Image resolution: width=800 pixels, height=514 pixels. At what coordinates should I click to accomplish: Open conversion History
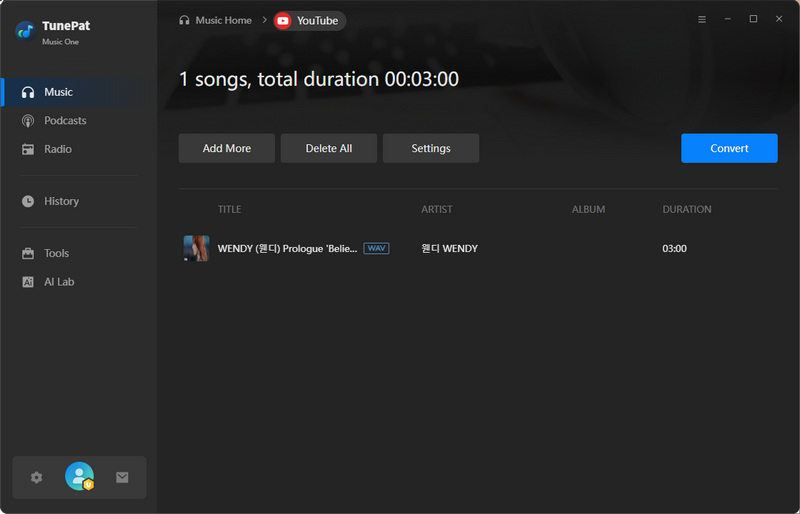61,201
